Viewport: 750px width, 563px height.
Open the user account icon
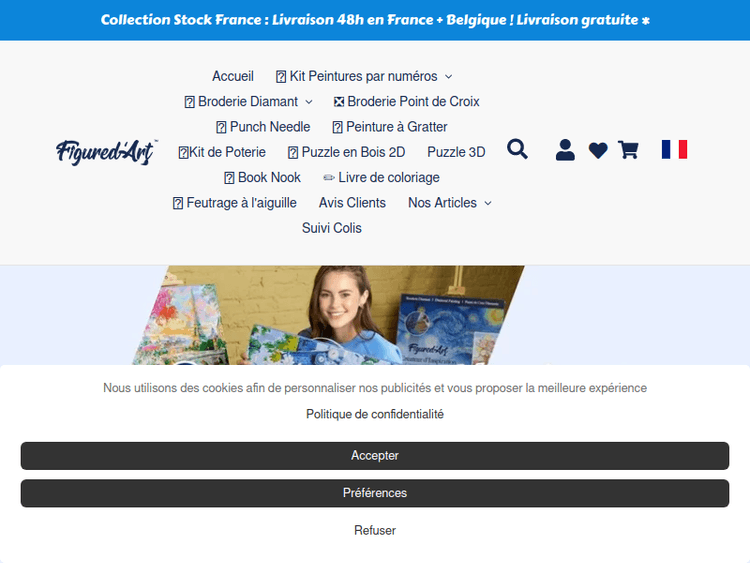565,150
